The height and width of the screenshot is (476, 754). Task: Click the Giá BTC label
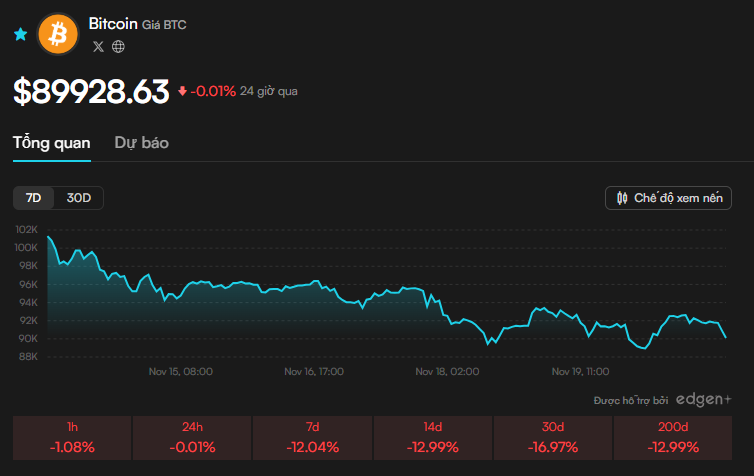coord(164,25)
